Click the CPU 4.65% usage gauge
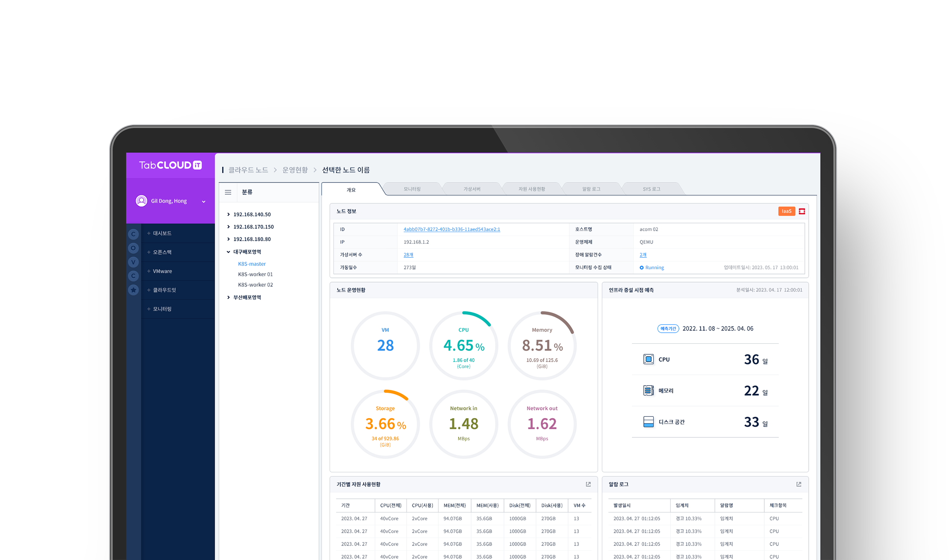 point(463,345)
